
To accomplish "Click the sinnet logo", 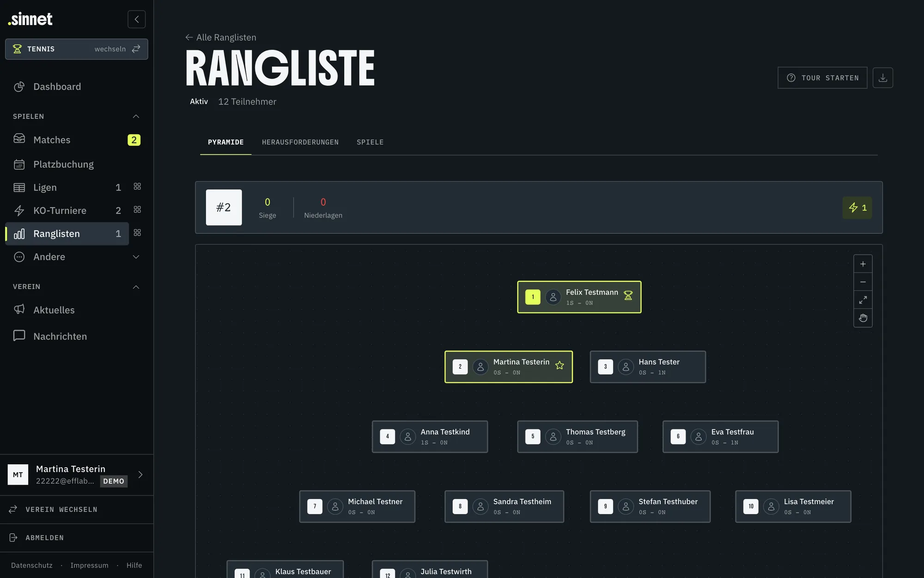I will (30, 19).
